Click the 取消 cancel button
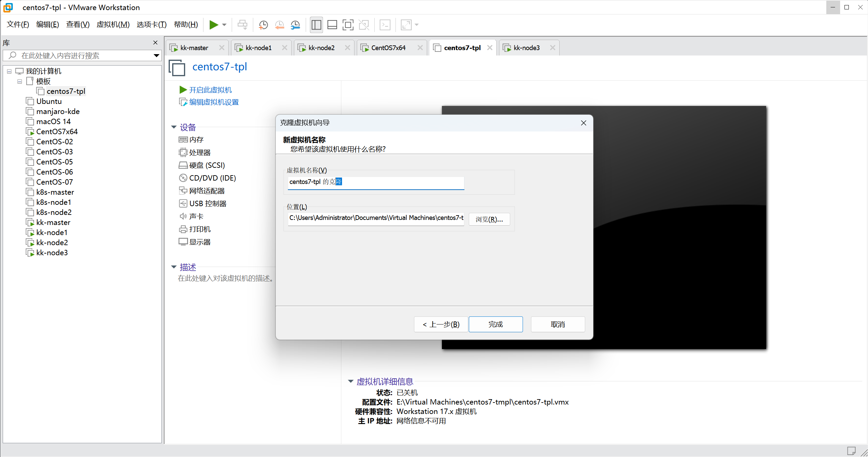 558,325
